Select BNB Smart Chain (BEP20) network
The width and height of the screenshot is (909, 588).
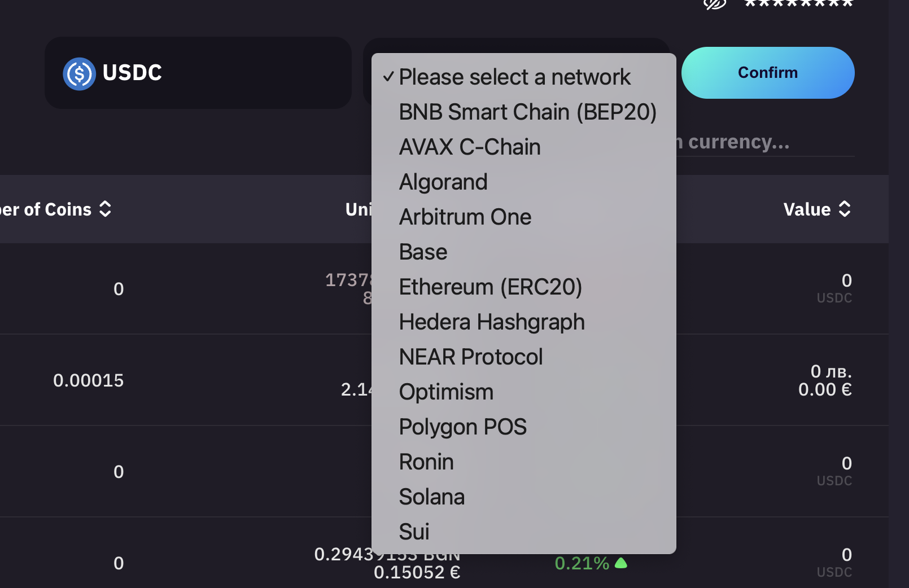tap(527, 112)
